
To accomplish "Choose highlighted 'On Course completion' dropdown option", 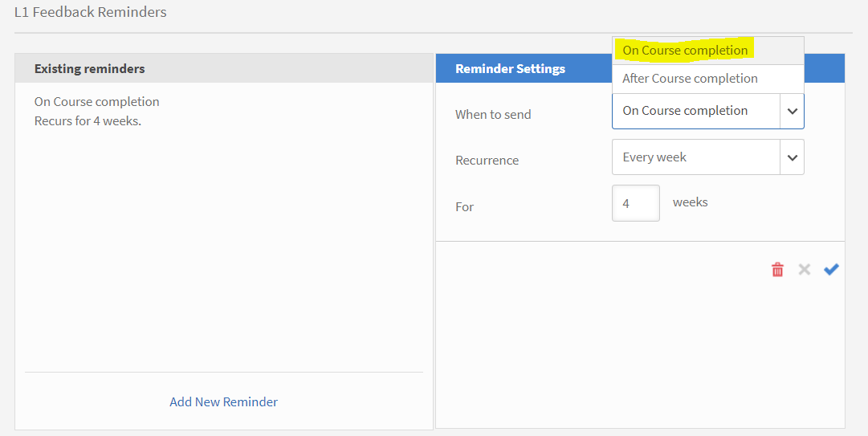I will coord(685,50).
